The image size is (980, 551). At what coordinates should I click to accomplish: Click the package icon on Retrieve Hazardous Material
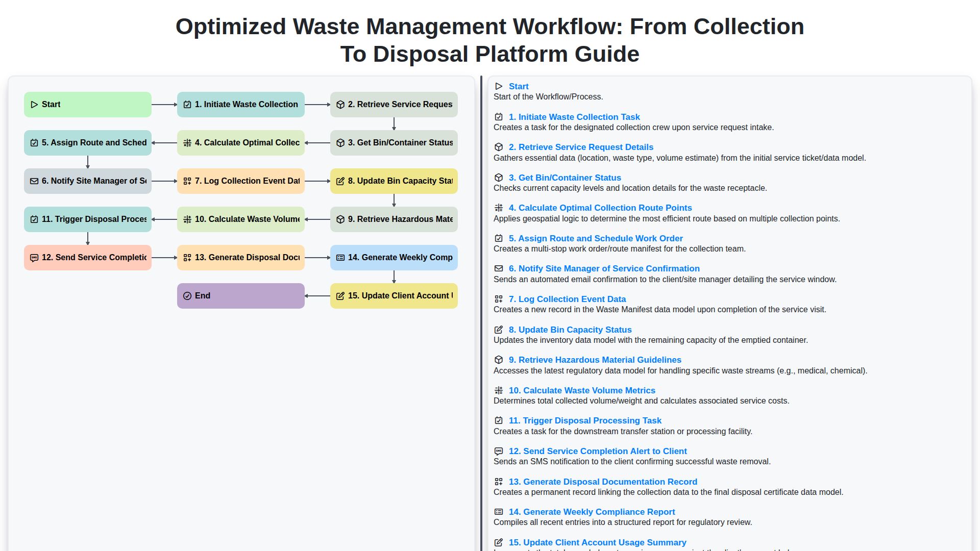[340, 219]
